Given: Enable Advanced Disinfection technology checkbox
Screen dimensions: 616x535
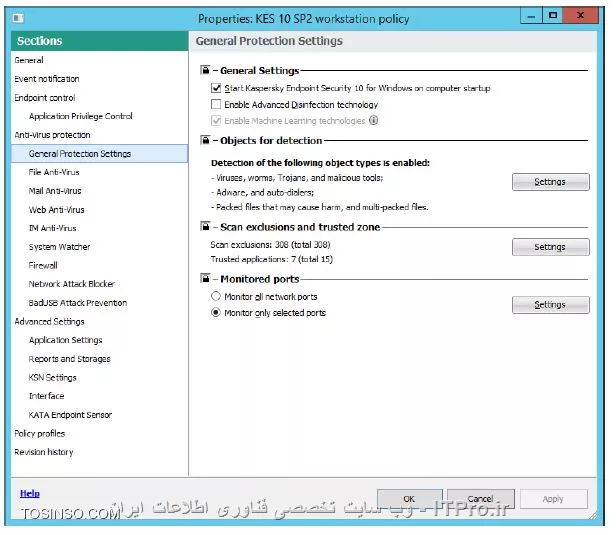Looking at the screenshot, I should tap(216, 104).
